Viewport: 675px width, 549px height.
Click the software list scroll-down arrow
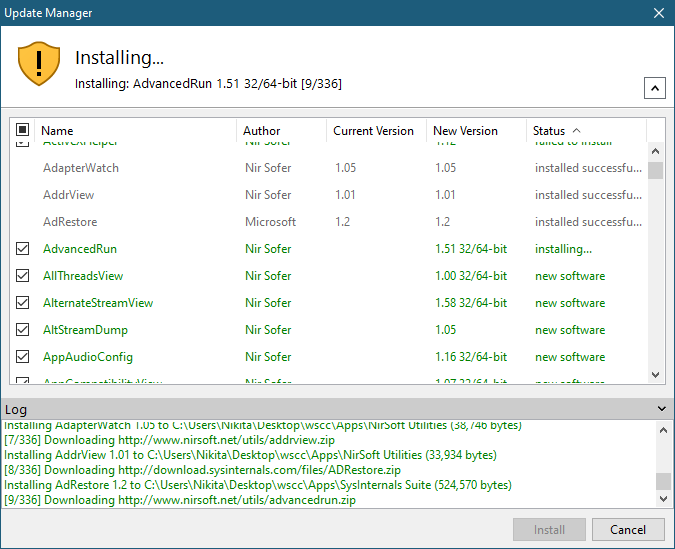[655, 375]
